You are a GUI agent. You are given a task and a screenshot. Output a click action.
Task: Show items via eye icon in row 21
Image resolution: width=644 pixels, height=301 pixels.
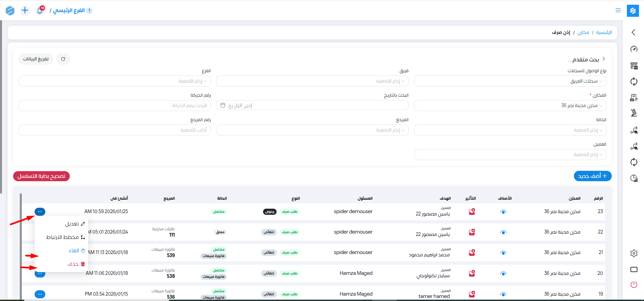[x=503, y=253]
